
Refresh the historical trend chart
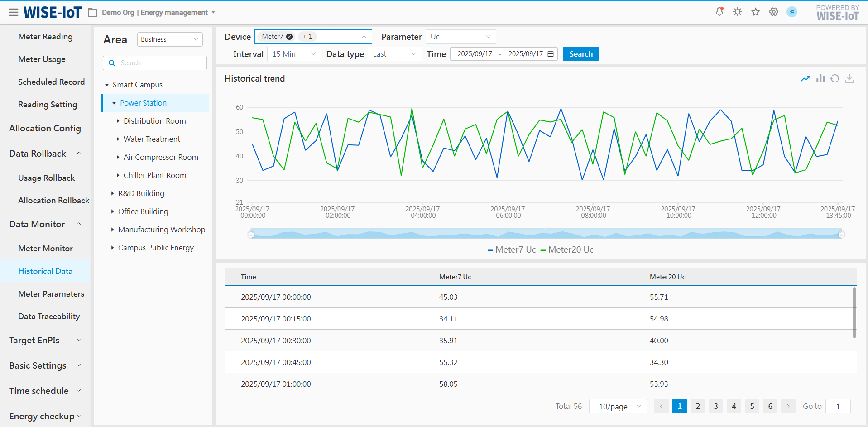pyautogui.click(x=835, y=79)
